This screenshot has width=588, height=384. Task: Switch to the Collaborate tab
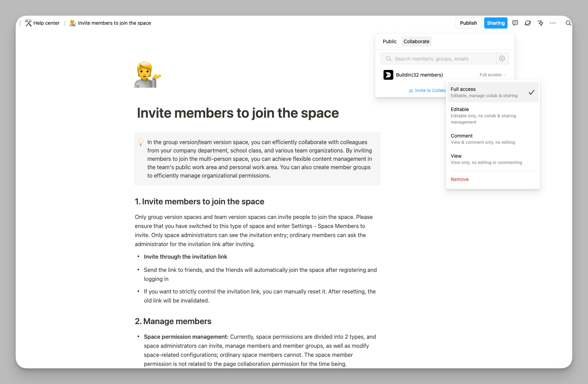pos(416,41)
